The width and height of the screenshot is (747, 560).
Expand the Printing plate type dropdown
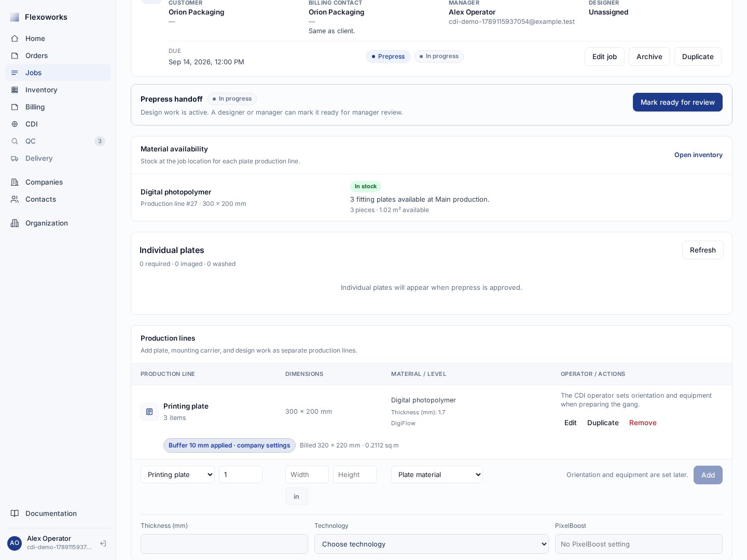pyautogui.click(x=177, y=474)
